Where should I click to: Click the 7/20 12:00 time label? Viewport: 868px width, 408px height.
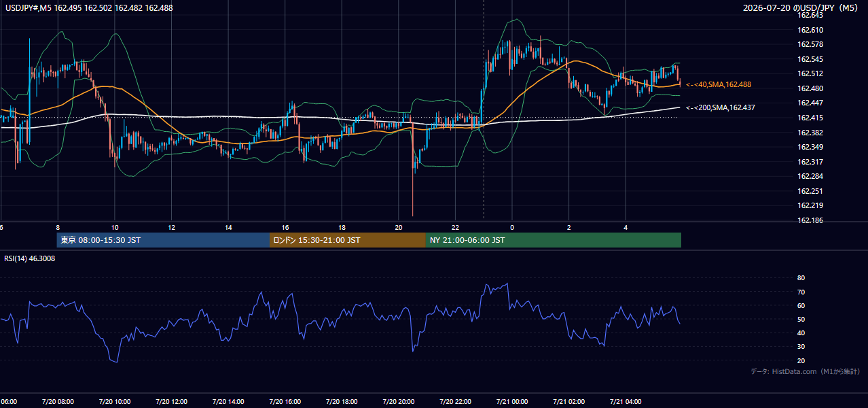point(171,402)
